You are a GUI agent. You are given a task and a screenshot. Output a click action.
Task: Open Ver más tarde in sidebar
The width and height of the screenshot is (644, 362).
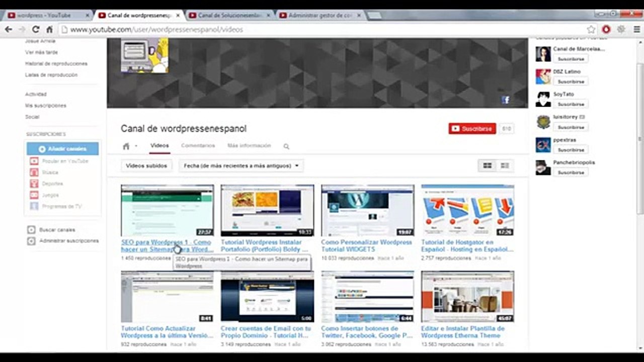[x=41, y=52]
